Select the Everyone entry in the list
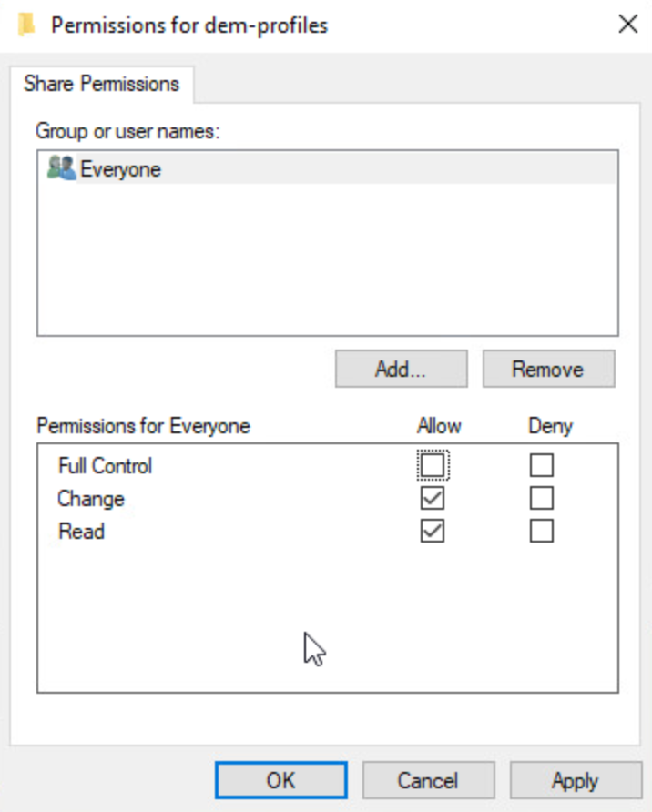Image resolution: width=652 pixels, height=812 pixels. pos(120,169)
